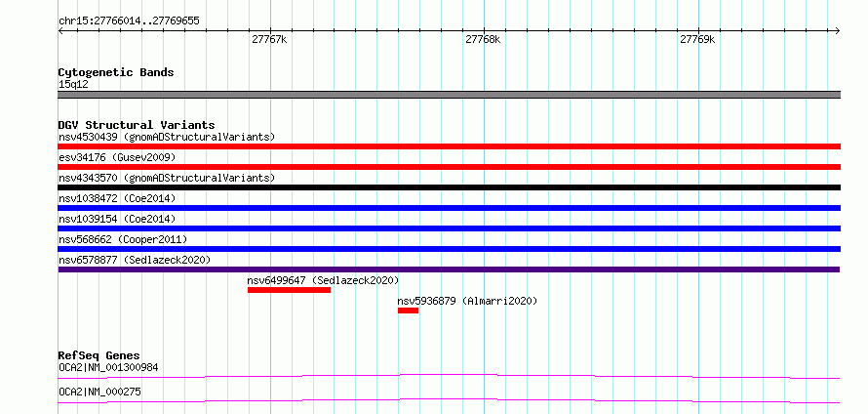Click the esv34176 (Gusev2009) label
This screenshot has width=868, height=414.
[x=117, y=157]
